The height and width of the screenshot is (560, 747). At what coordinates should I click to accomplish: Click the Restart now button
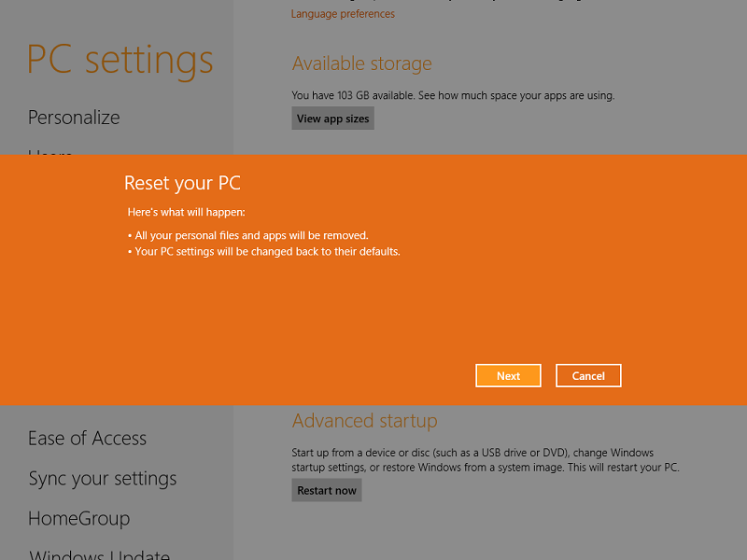327,490
